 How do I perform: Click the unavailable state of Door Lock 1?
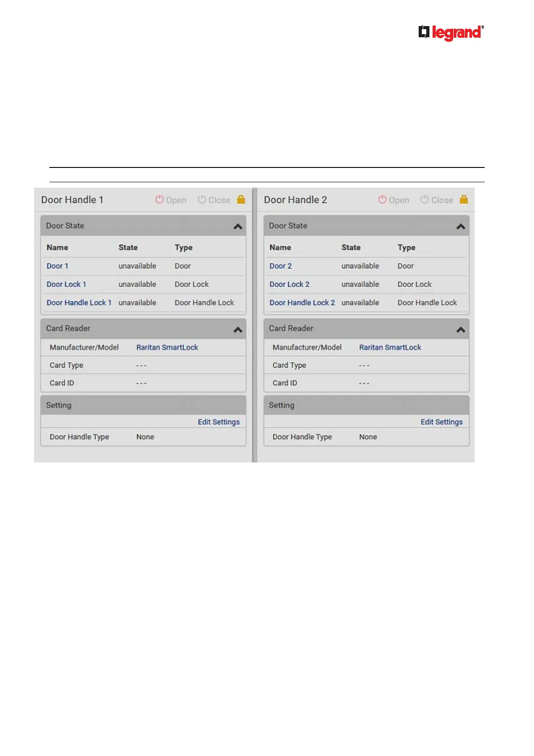[x=137, y=284]
